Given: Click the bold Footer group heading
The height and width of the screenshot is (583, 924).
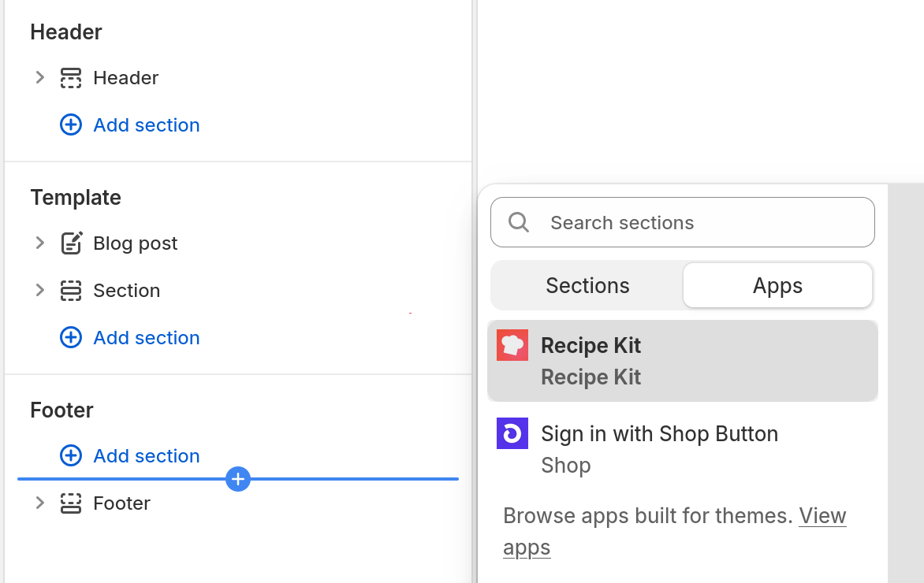Looking at the screenshot, I should [61, 410].
